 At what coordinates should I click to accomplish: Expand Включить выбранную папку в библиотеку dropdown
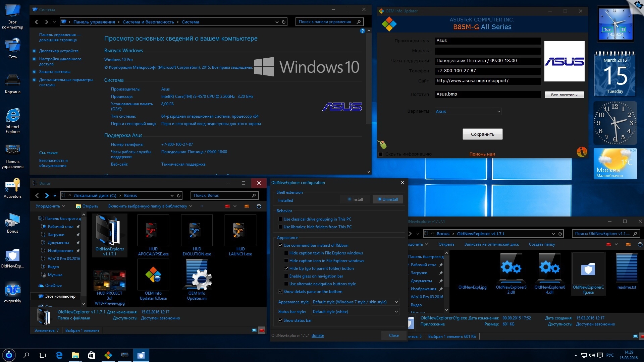click(x=150, y=206)
